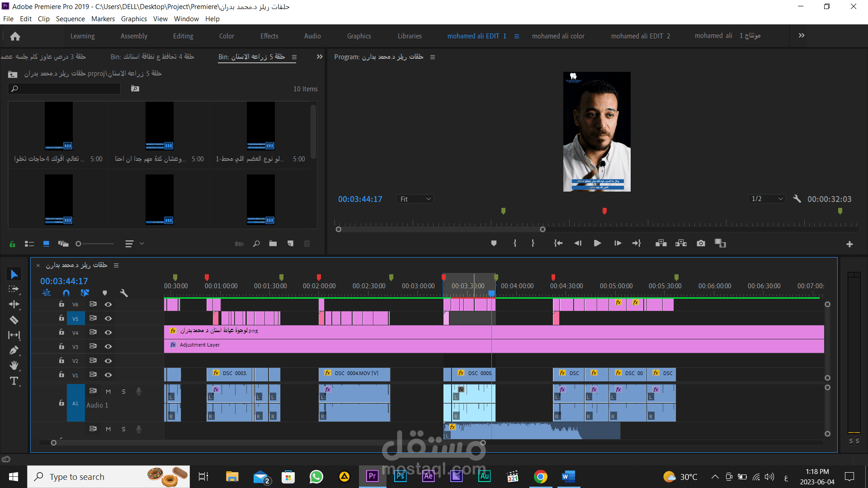Expand workspace overflow chevrons
The width and height of the screenshot is (868, 488).
(x=802, y=35)
